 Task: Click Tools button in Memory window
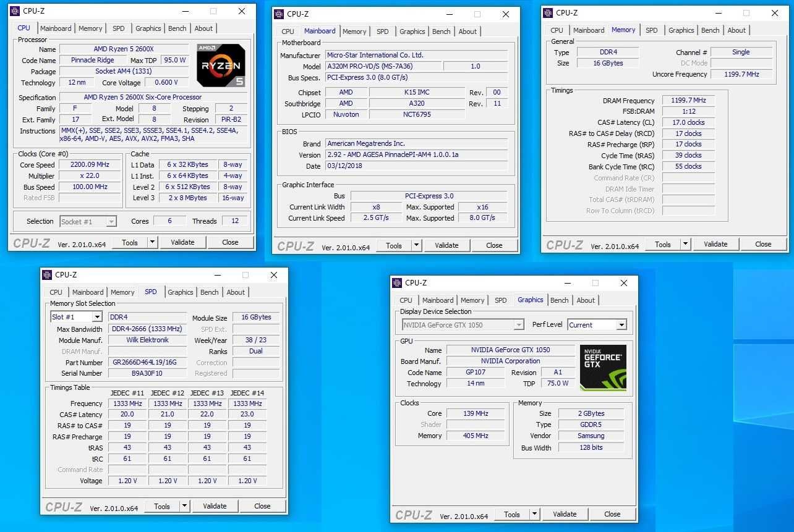(x=663, y=244)
